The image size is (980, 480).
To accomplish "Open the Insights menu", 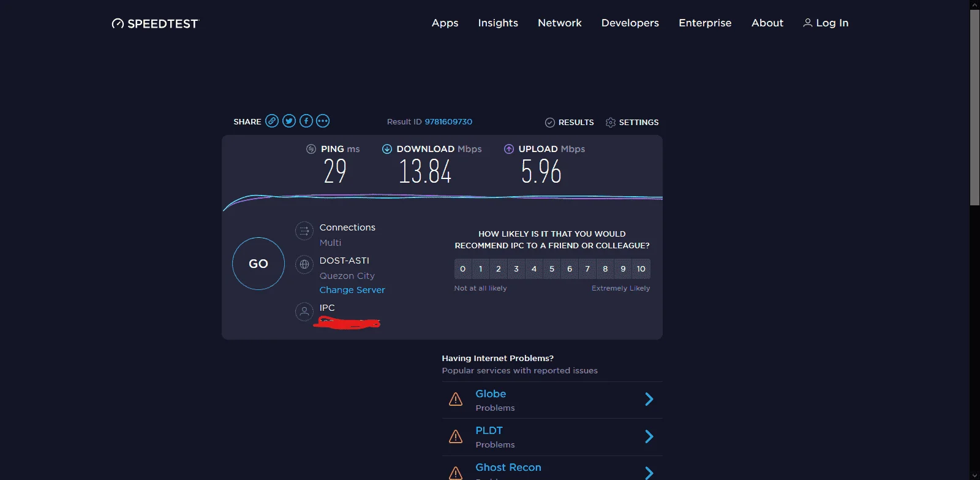I will click(x=498, y=23).
